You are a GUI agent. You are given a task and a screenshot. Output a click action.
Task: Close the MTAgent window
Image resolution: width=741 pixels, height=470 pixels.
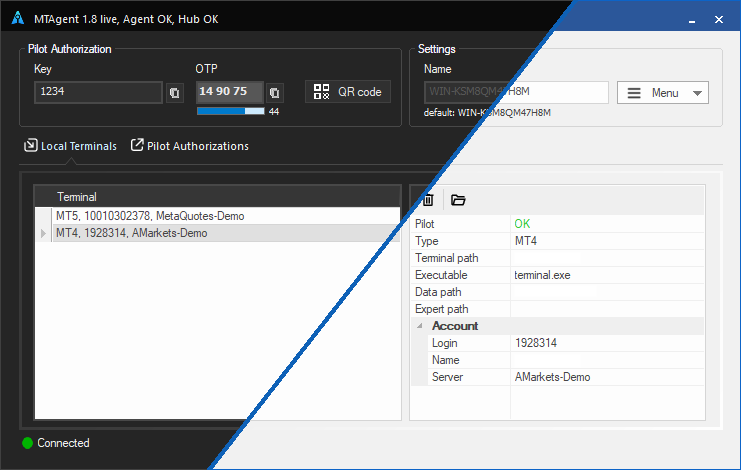click(719, 20)
